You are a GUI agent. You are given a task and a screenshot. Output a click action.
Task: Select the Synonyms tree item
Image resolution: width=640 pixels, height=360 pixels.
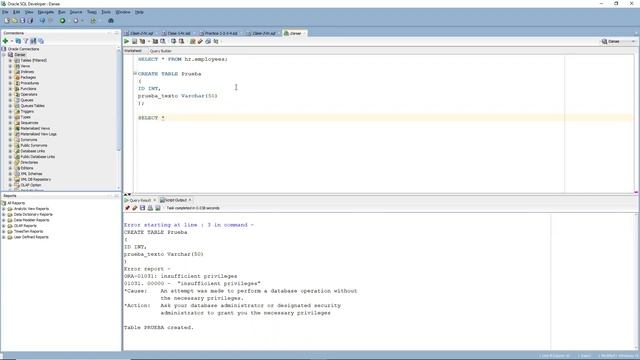coord(29,140)
